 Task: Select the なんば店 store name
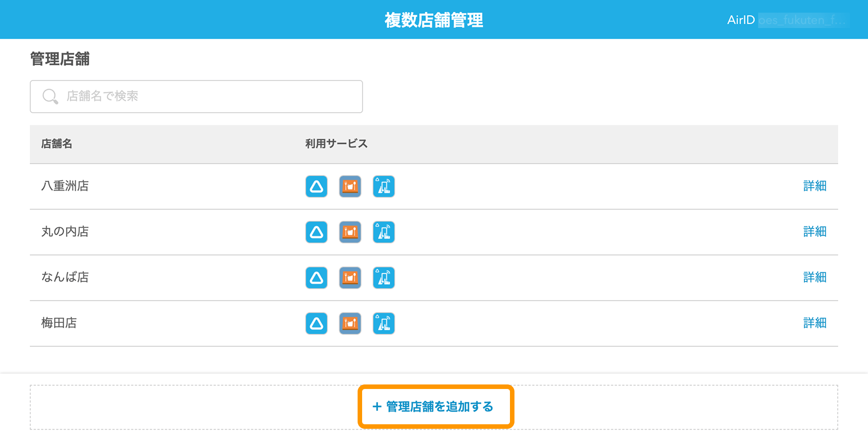pos(65,277)
